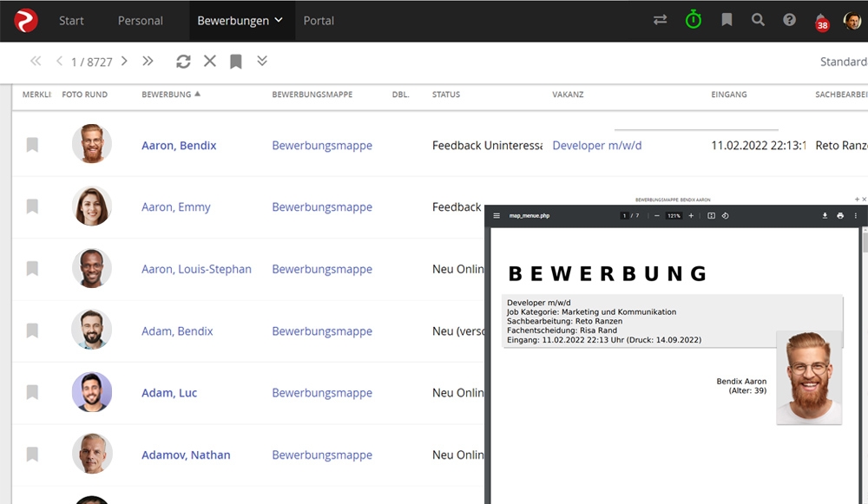Open Aaron, Emmy application link
Viewport: 868px width, 504px height.
(x=176, y=207)
